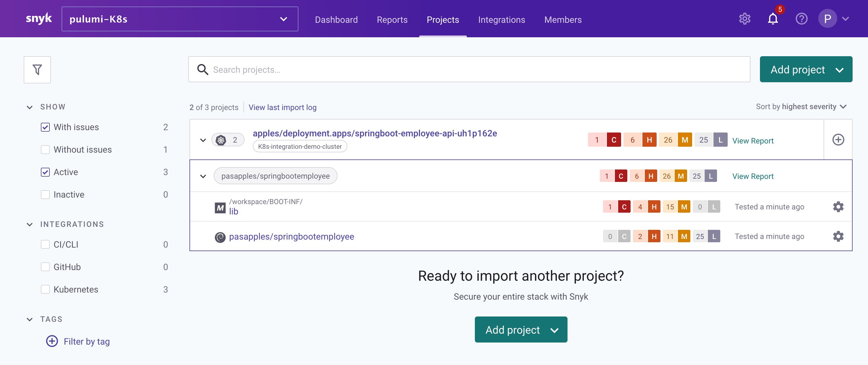Collapse the apples deployment project row
868x365 pixels.
(203, 140)
